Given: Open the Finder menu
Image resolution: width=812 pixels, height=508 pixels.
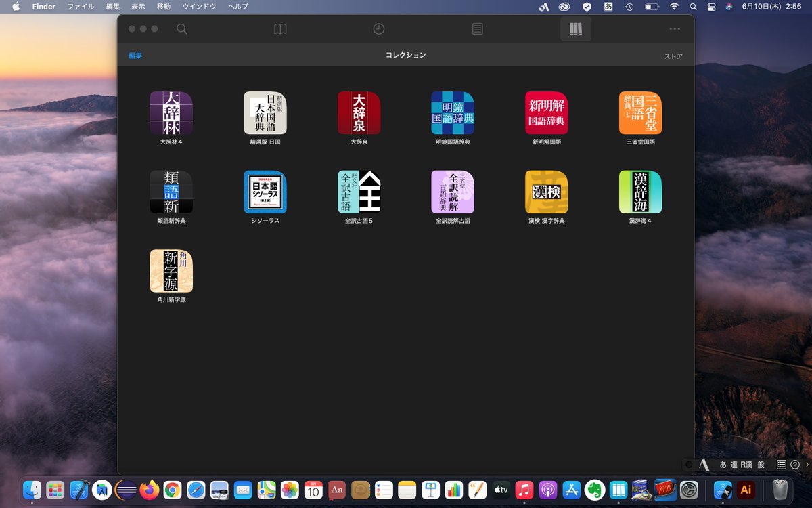Looking at the screenshot, I should 44,7.
